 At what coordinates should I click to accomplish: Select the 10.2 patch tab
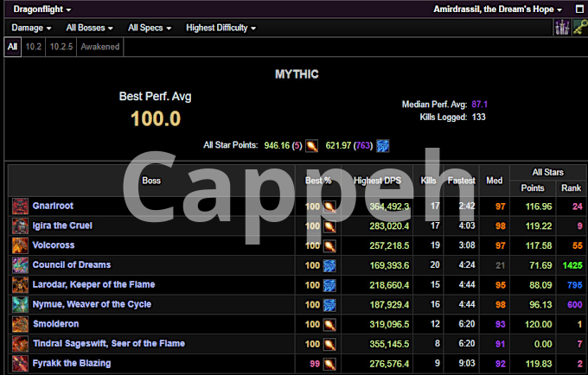coord(33,47)
